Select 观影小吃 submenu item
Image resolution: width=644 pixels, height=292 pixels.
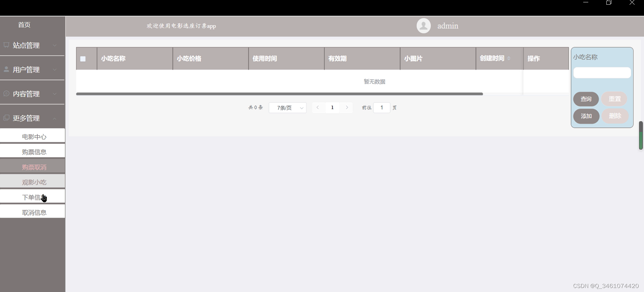point(33,182)
